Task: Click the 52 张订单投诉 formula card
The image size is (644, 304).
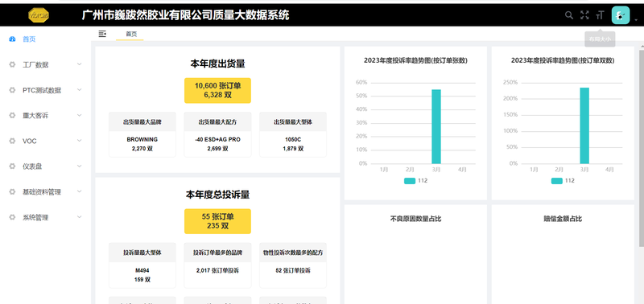Action: [293, 265]
